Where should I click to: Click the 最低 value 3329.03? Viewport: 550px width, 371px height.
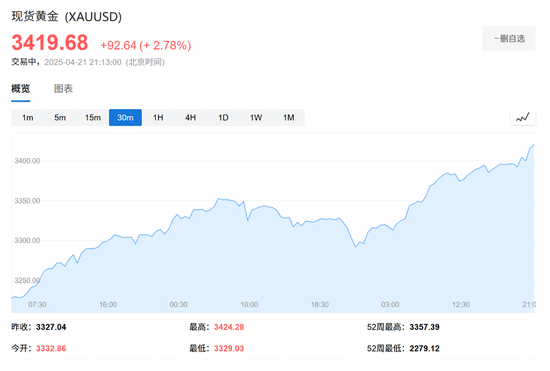point(229,349)
